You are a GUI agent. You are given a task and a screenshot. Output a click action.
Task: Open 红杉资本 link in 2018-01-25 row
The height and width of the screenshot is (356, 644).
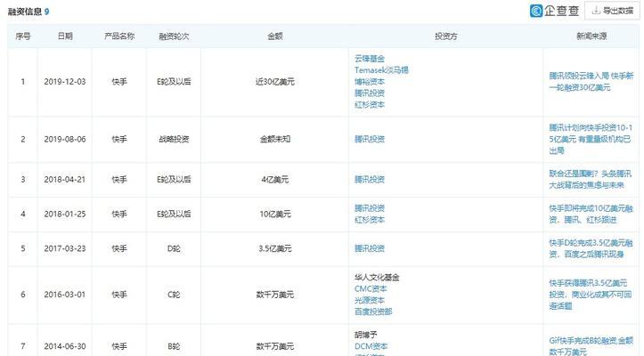370,220
